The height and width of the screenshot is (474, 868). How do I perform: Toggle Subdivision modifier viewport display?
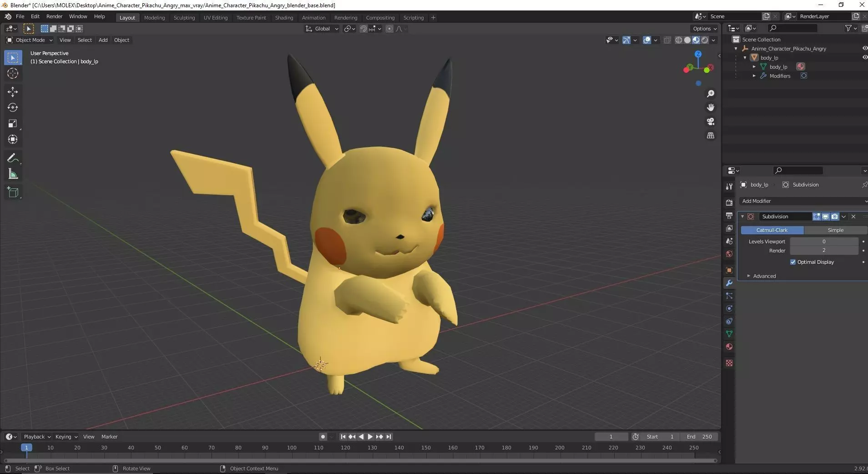[x=825, y=217]
